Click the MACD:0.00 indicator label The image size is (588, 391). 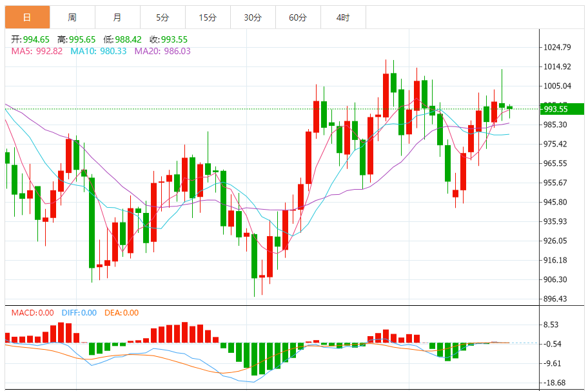click(x=33, y=312)
